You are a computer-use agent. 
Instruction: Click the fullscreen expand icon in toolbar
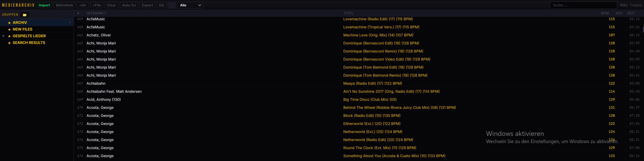[x=172, y=5]
